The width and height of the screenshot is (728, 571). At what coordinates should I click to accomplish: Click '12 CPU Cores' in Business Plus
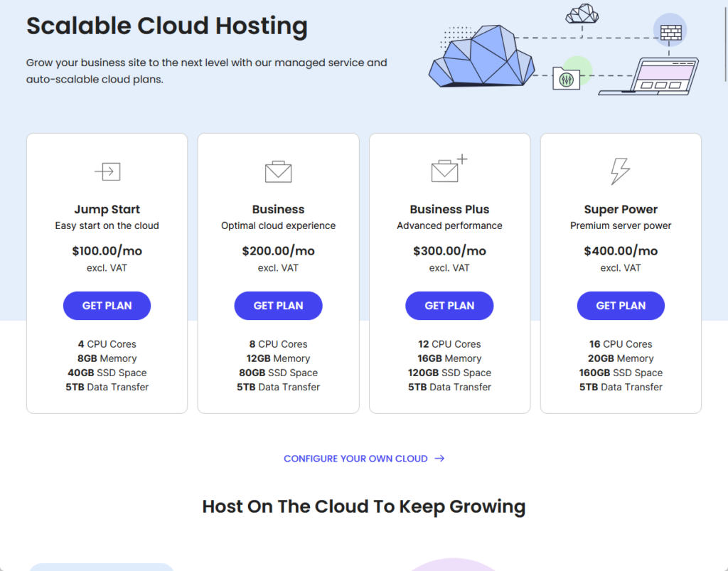(x=449, y=344)
